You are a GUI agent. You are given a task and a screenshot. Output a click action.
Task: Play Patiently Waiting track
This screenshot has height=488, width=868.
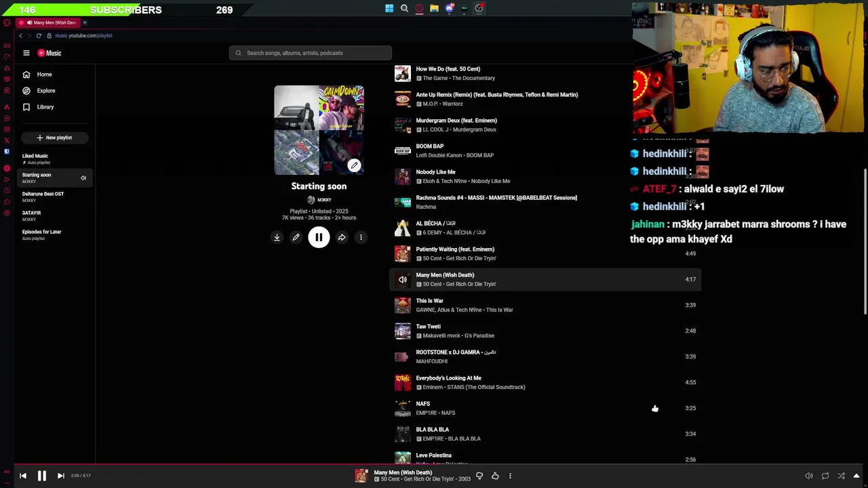click(403, 253)
